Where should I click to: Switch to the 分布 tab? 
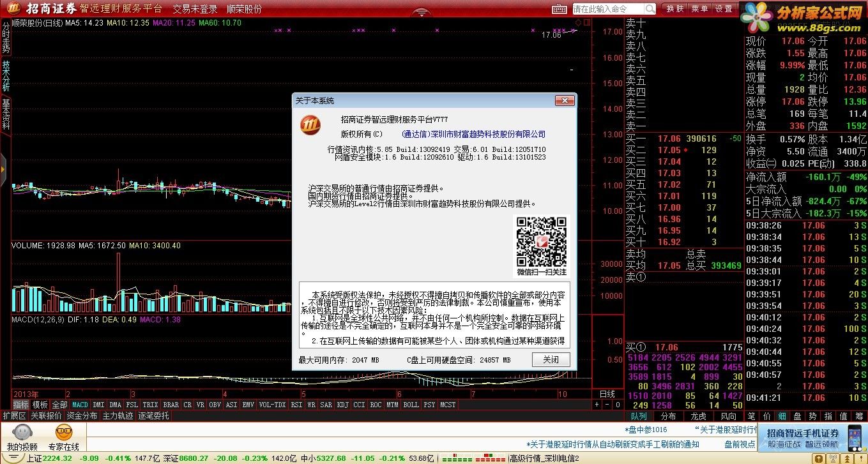(x=668, y=416)
